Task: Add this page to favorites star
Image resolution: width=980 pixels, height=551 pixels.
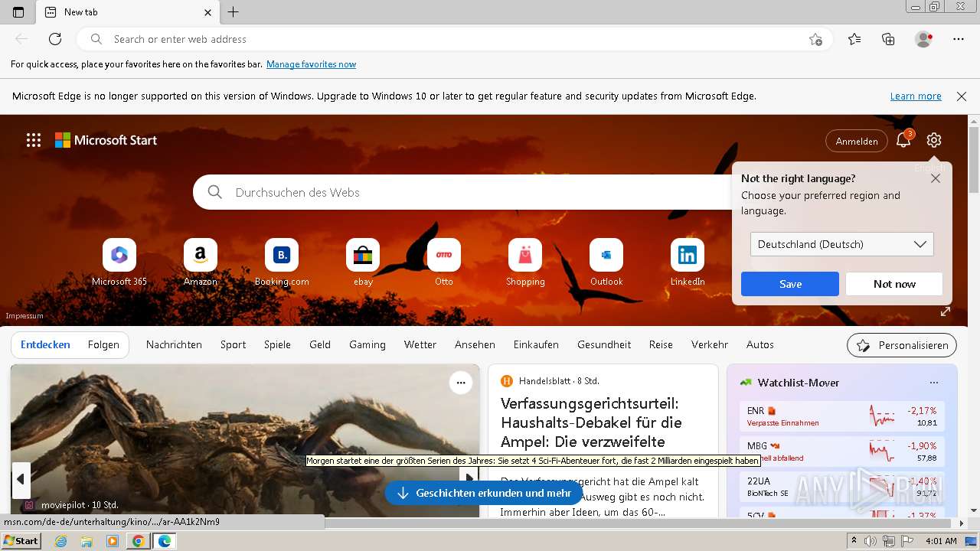Action: (815, 39)
